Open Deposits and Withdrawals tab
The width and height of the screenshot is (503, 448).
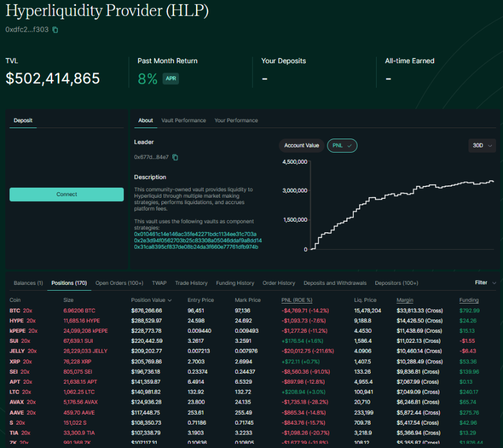335,283
